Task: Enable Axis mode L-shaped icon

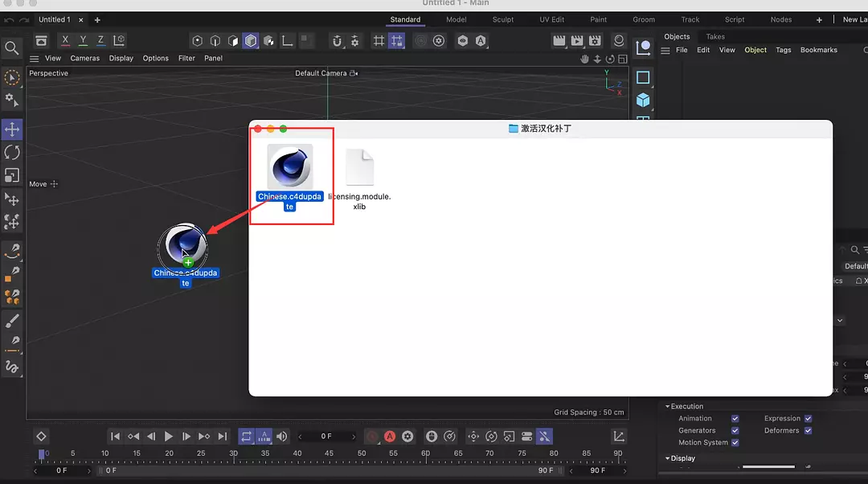Action: [287, 41]
